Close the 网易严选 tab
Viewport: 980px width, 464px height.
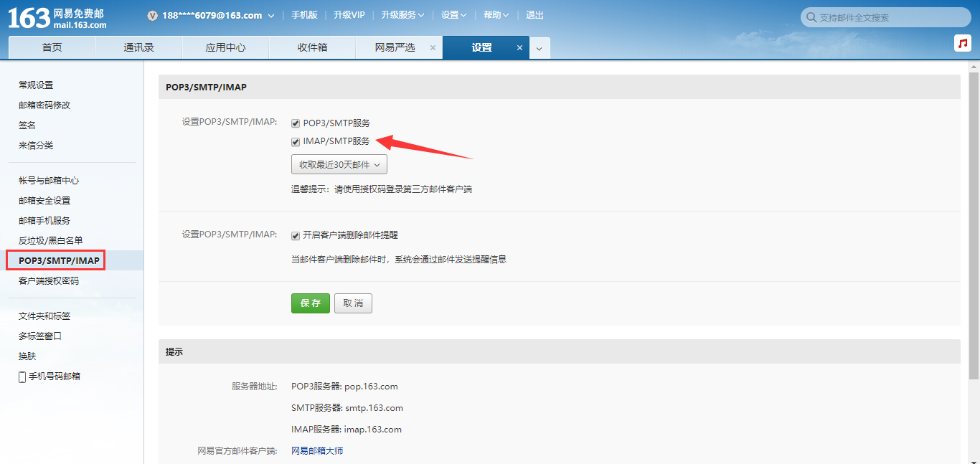[433, 48]
